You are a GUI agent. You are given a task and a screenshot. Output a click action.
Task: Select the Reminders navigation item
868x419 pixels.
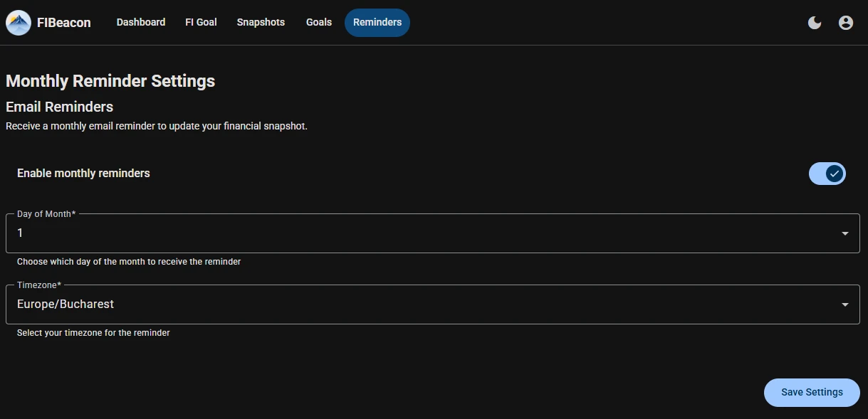[x=377, y=22]
